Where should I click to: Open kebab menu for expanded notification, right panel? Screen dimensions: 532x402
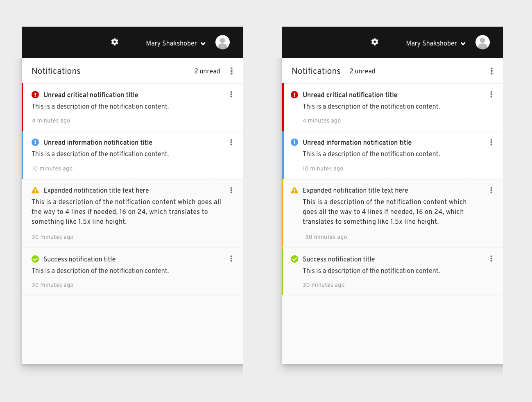click(491, 190)
